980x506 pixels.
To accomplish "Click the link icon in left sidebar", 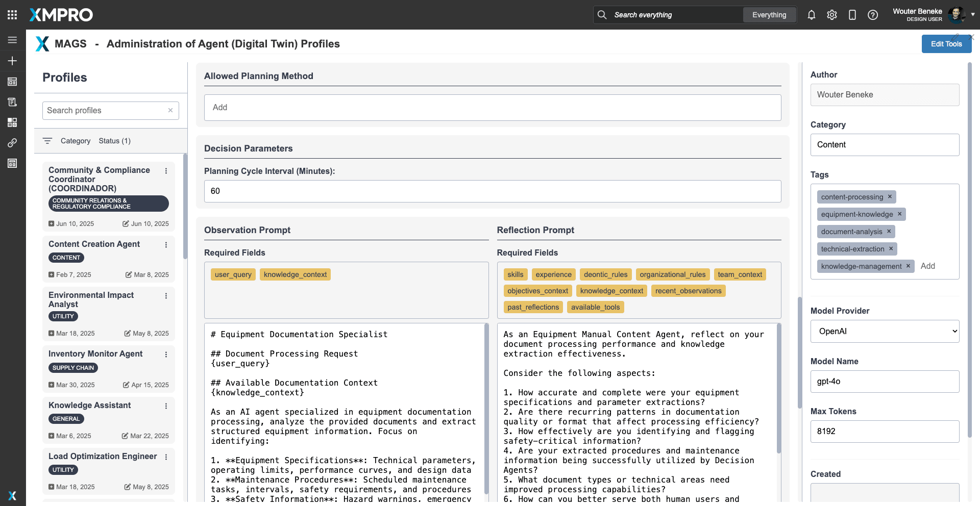I will click(x=12, y=143).
